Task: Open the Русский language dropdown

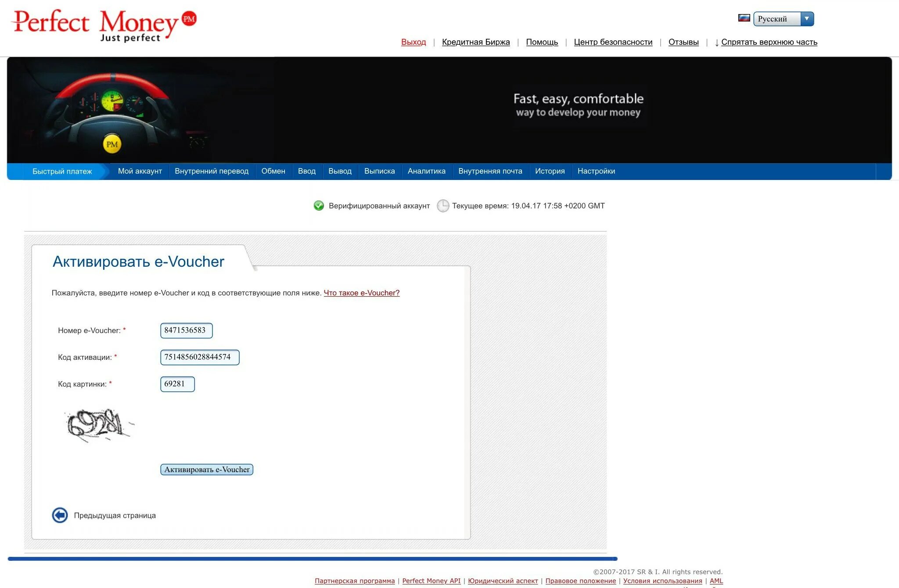Action: tap(783, 19)
